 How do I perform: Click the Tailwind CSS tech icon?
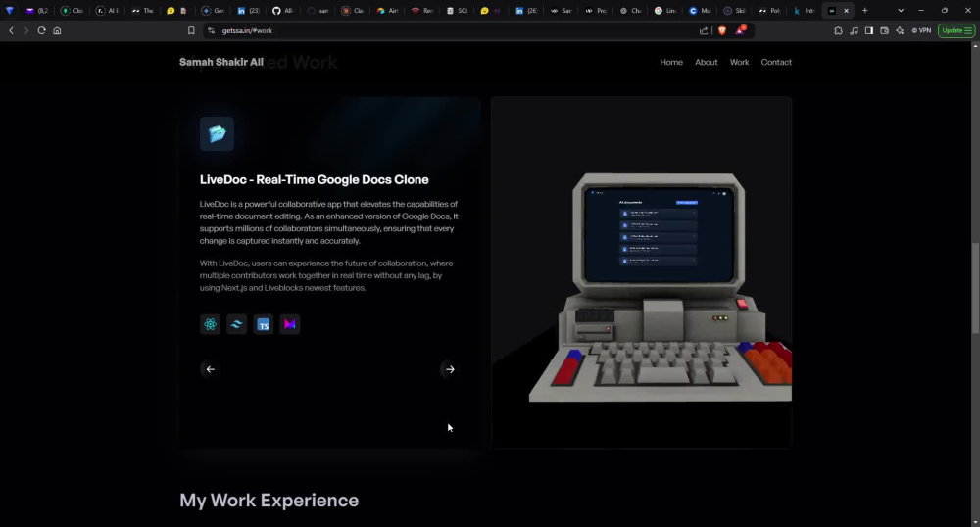coord(236,324)
